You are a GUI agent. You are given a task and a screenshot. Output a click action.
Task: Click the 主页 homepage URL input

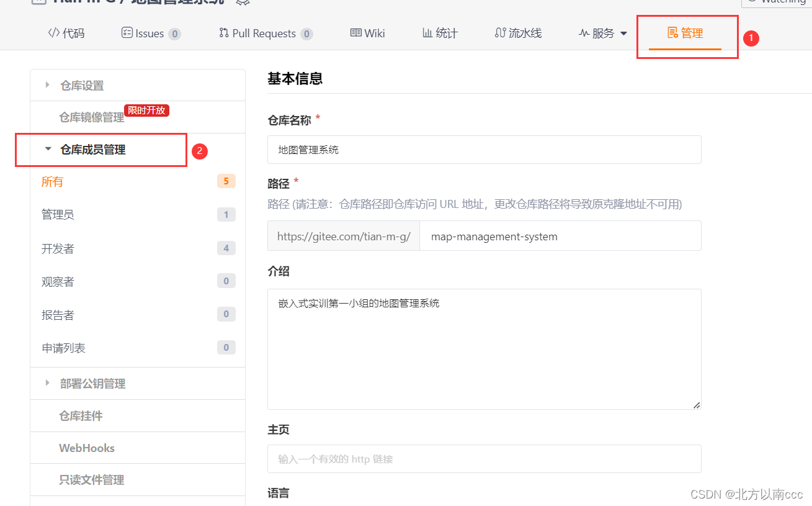pos(484,459)
